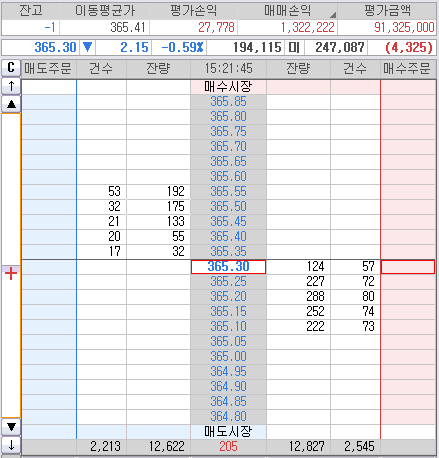Click price level 365.35
This screenshot has width=439, height=458.
pyautogui.click(x=228, y=252)
